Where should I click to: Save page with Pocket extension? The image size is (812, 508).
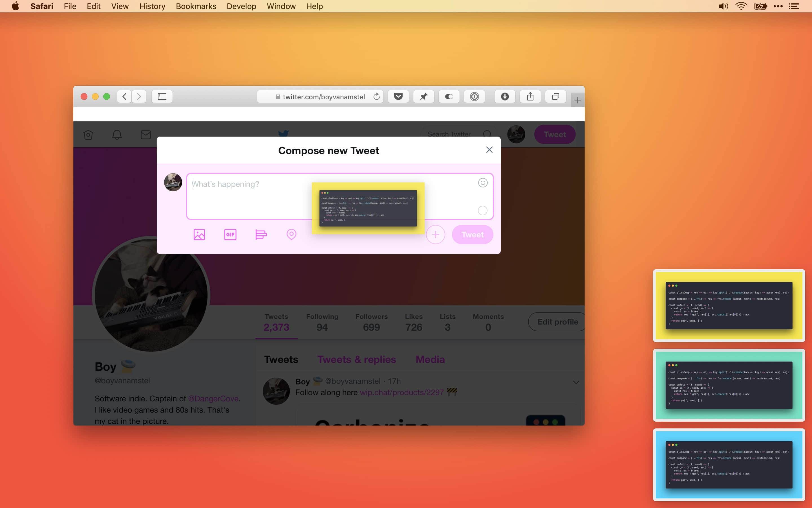click(x=398, y=97)
